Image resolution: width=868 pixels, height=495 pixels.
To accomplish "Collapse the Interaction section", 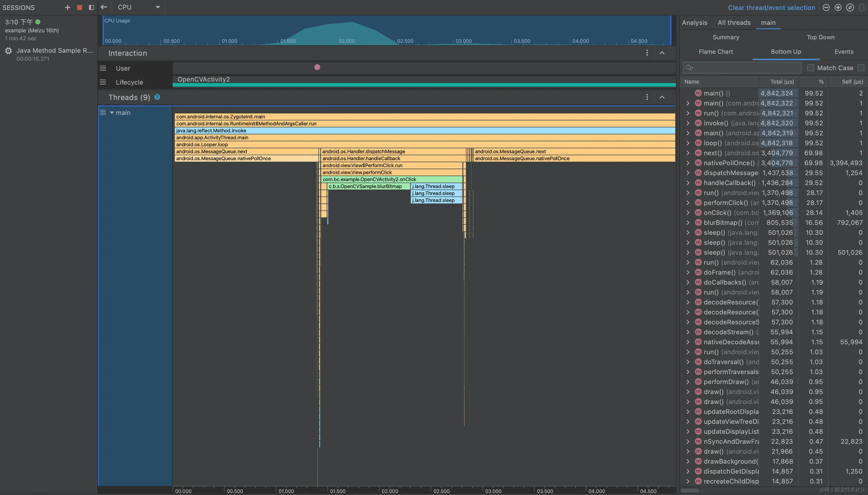I will tap(662, 53).
